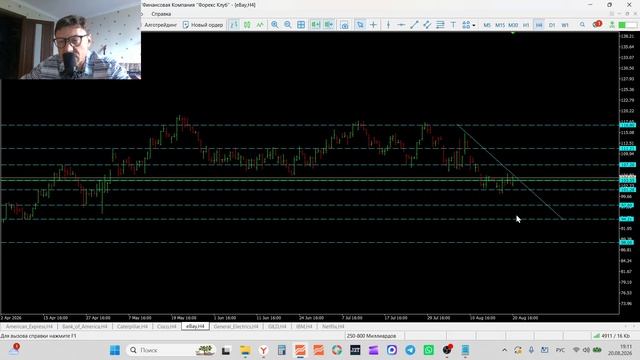This screenshot has width=640, height=360.
Task: Select the eBay,H4 chart tab
Action: (195, 326)
